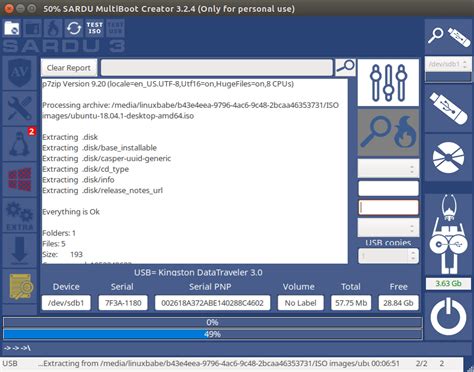The image size is (474, 372).
Task: Click the 'Everything is Ok' report line
Action: 71,212
